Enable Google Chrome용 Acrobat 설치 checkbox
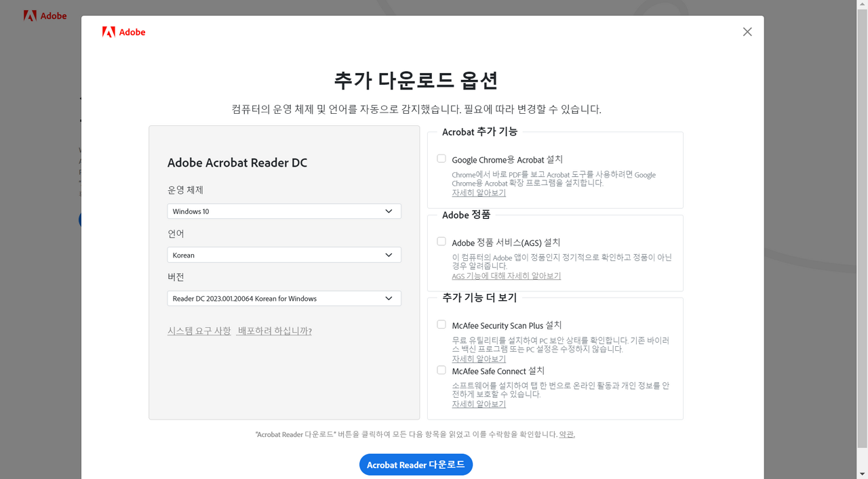This screenshot has height=479, width=868. [x=441, y=159]
